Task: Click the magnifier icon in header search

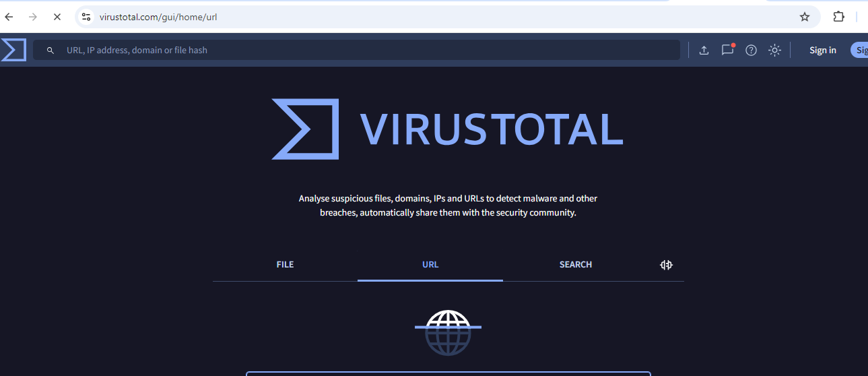Action: [50, 51]
